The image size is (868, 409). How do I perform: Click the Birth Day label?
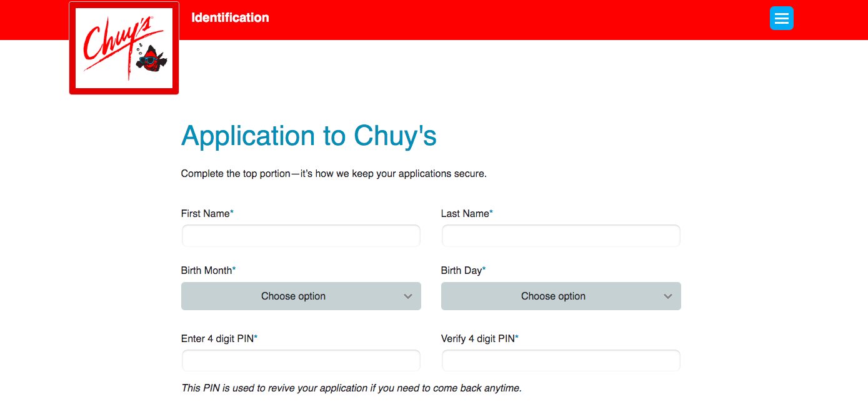(461, 271)
